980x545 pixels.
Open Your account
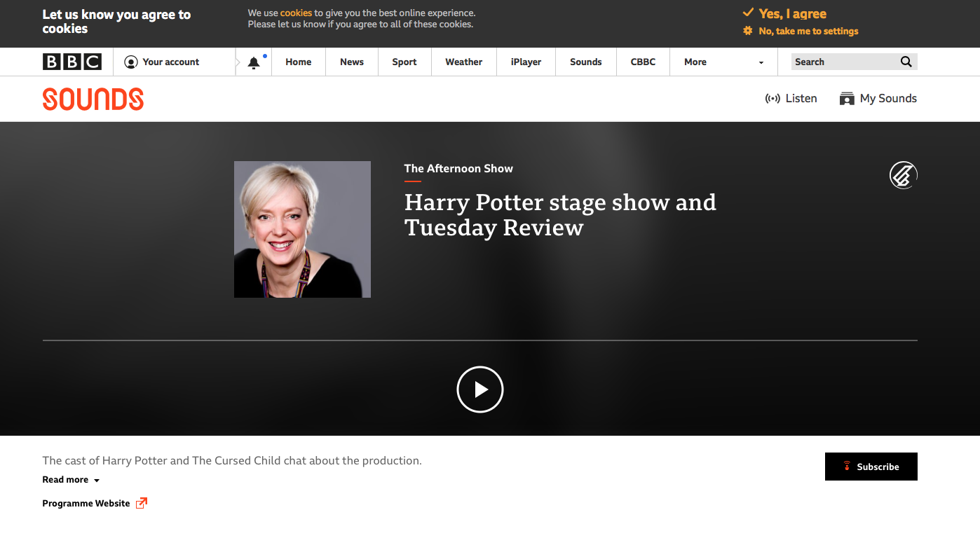(x=162, y=62)
